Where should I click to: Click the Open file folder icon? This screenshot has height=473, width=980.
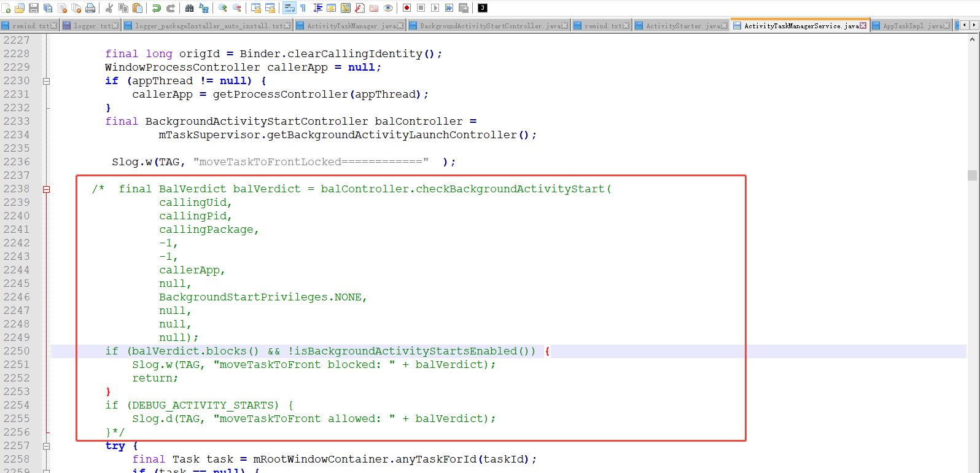pos(20,8)
